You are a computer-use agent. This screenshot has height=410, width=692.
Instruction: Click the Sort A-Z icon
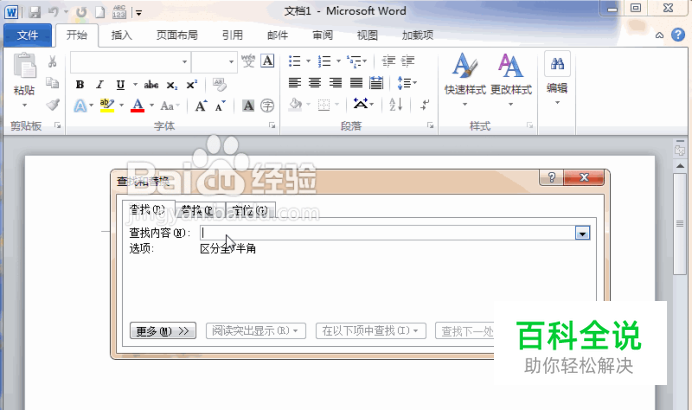coord(395,105)
